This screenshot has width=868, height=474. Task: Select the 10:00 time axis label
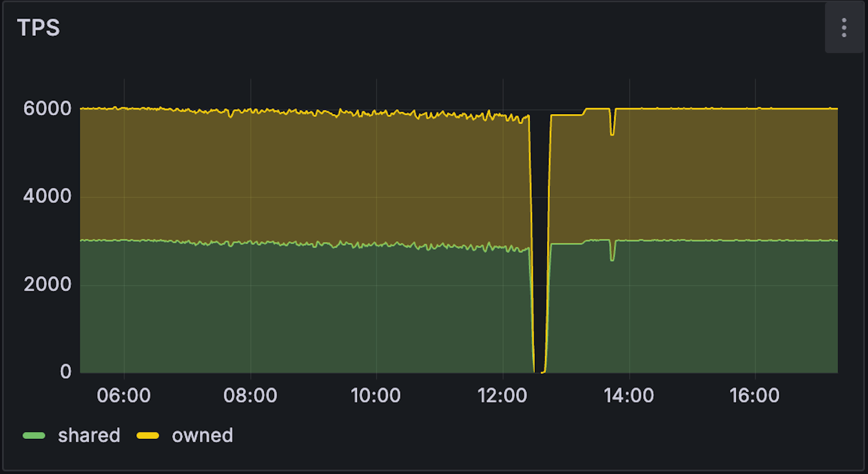click(x=376, y=396)
